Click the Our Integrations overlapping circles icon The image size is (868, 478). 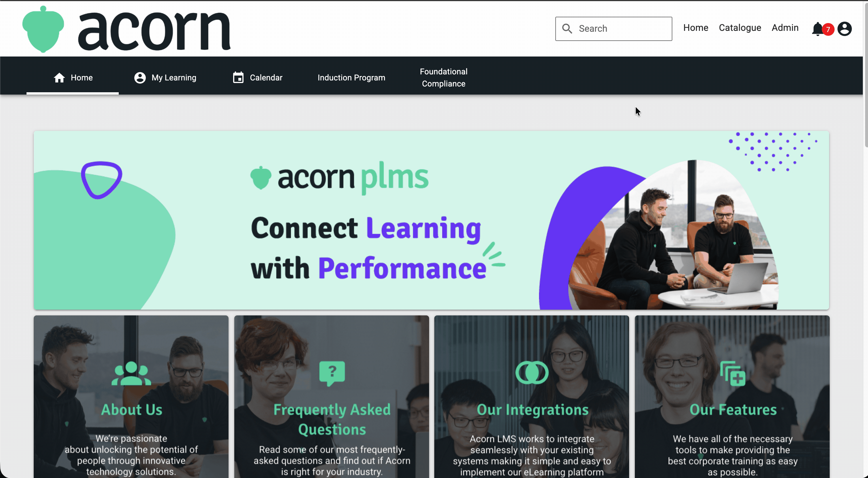pyautogui.click(x=532, y=373)
